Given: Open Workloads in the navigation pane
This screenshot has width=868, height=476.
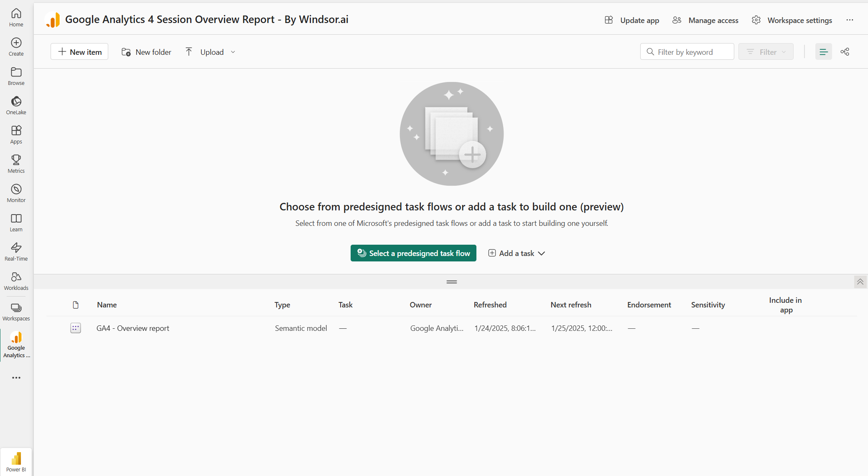Looking at the screenshot, I should tap(16, 281).
